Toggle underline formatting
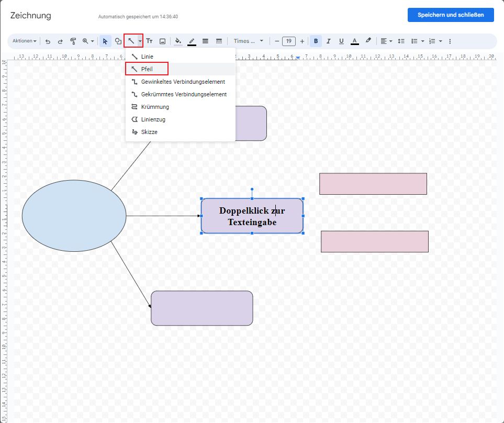The width and height of the screenshot is (504, 423). [341, 41]
